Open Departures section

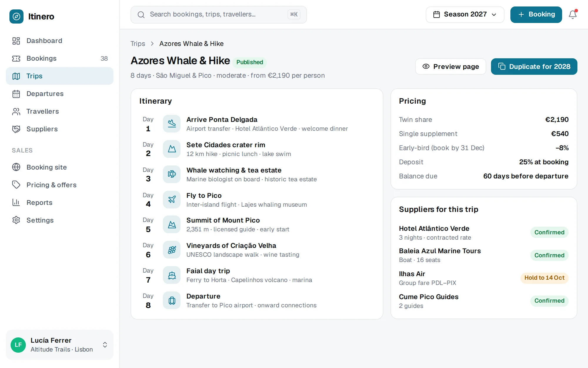pos(60,94)
